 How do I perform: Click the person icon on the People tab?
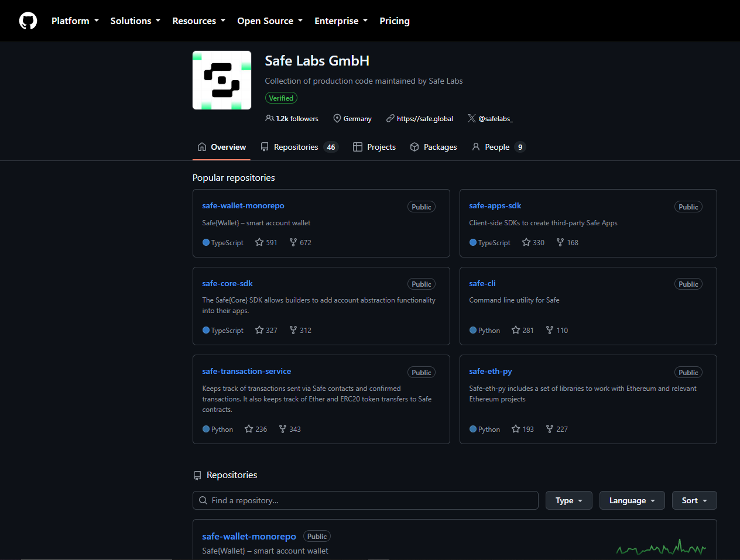(x=476, y=147)
